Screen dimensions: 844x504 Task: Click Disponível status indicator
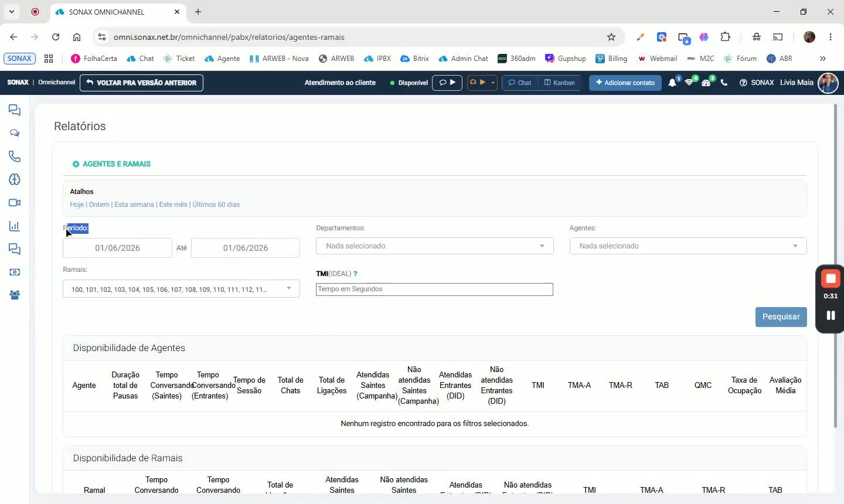[x=409, y=83]
